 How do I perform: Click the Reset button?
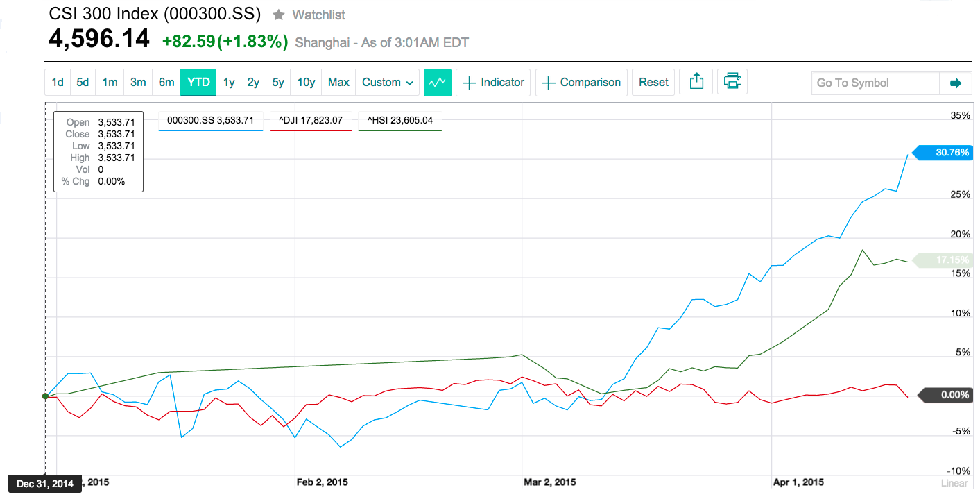[653, 82]
